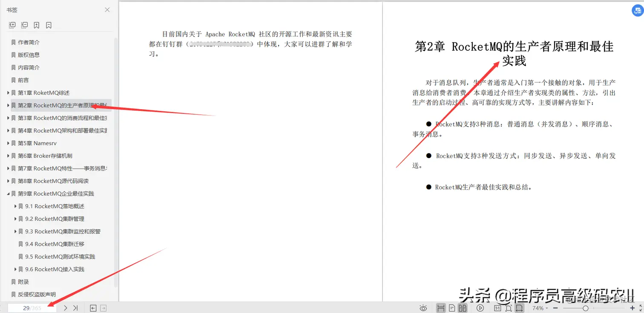Expand the 第2章 bookmark entry
644x313 pixels.
[8, 105]
